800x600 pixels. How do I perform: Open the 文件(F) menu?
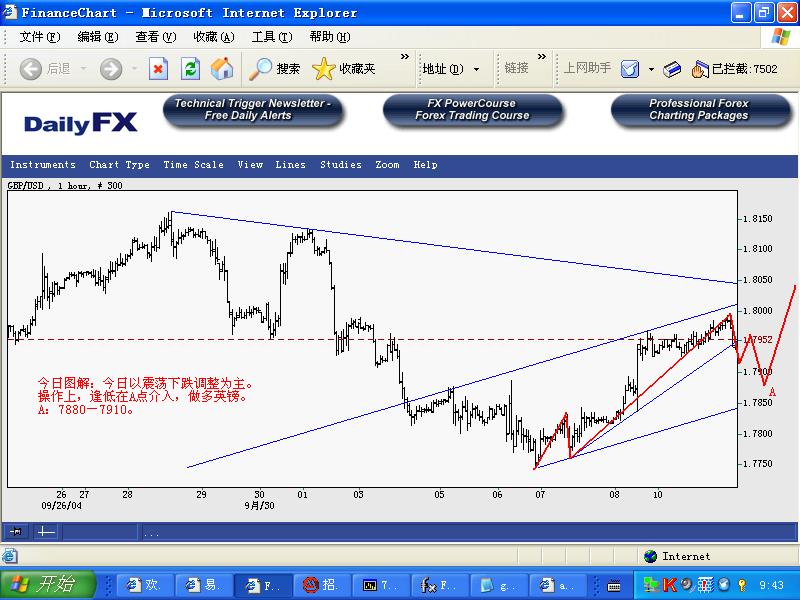[39, 37]
